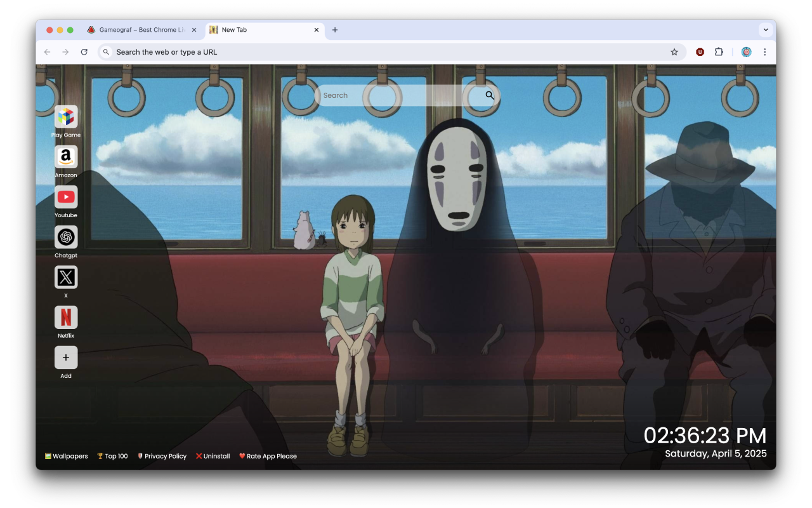
Task: Launch the Netflix shortcut icon
Action: [66, 317]
